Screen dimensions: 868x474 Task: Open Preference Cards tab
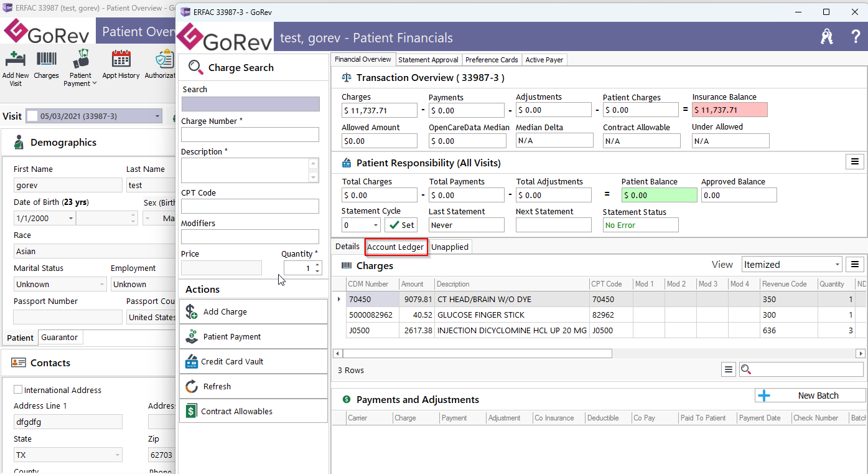click(x=492, y=60)
